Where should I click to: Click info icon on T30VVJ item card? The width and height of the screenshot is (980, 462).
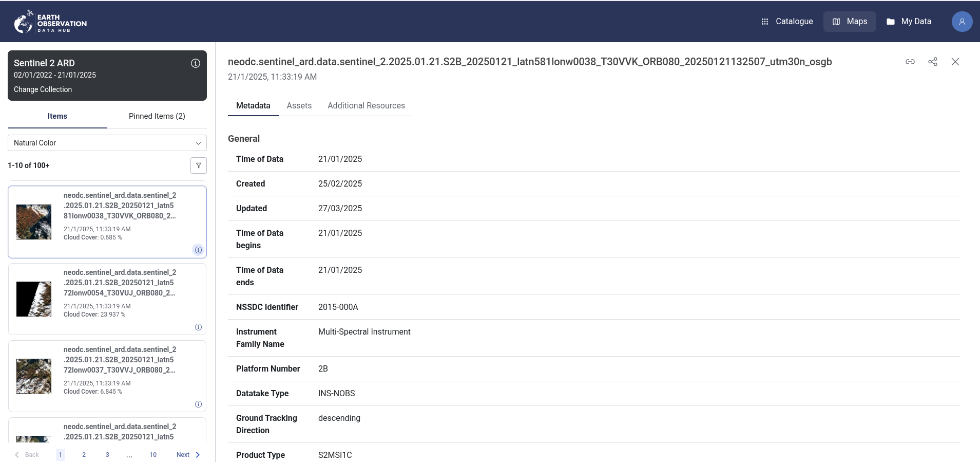[198, 404]
